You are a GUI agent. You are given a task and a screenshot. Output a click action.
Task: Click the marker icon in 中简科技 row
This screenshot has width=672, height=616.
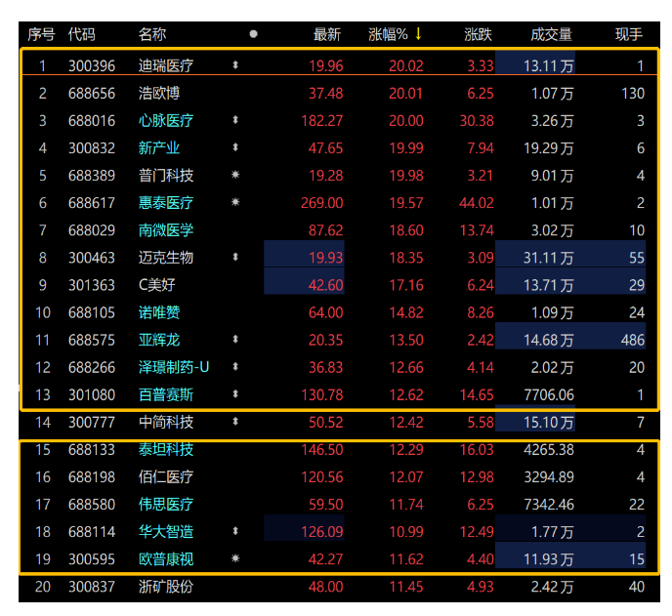tap(234, 423)
